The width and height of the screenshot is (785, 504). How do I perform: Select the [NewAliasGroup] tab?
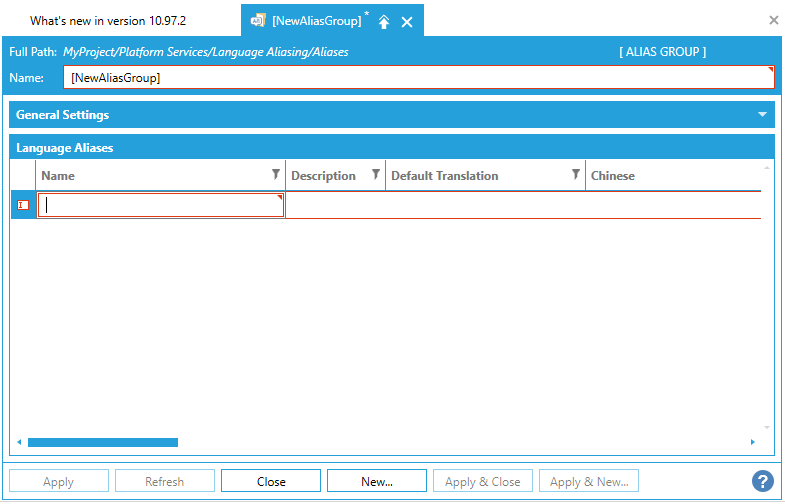pyautogui.click(x=316, y=21)
